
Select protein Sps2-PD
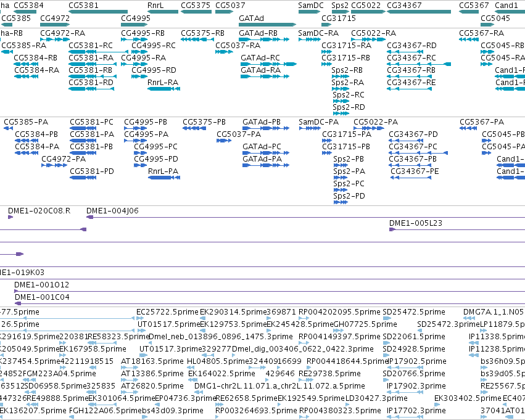pos(349,197)
